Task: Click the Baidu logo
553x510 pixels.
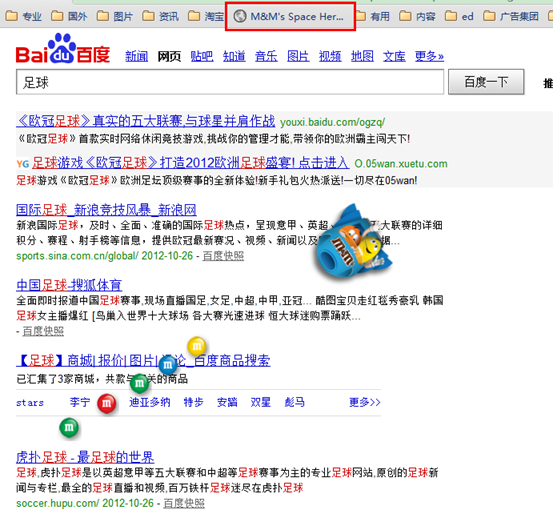Action: (63, 49)
